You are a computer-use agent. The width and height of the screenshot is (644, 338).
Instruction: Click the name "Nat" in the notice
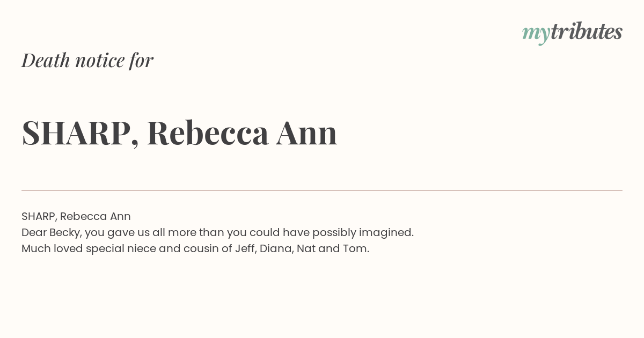coord(306,249)
